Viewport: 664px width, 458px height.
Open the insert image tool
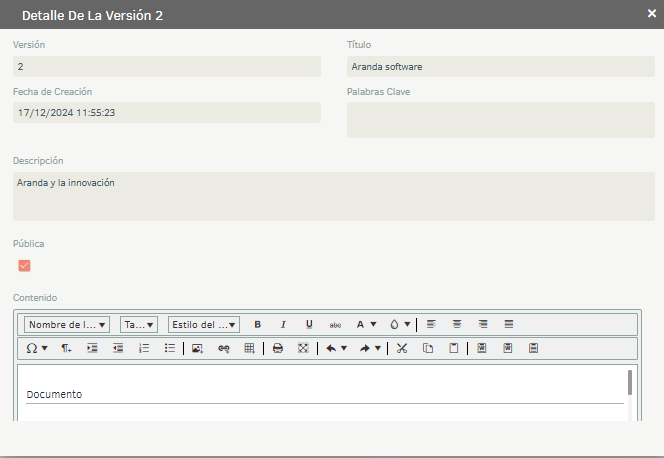197,348
